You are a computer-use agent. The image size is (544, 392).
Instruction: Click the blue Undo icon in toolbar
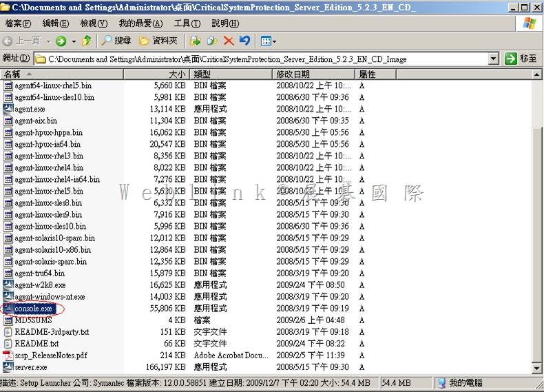coord(244,41)
